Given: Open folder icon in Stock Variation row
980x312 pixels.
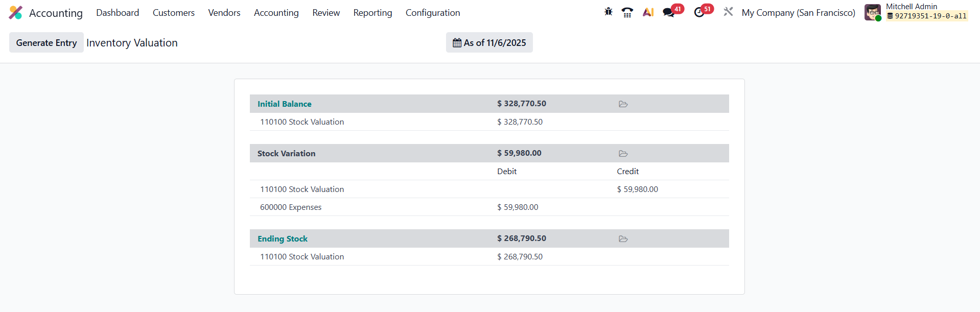Looking at the screenshot, I should (x=623, y=154).
